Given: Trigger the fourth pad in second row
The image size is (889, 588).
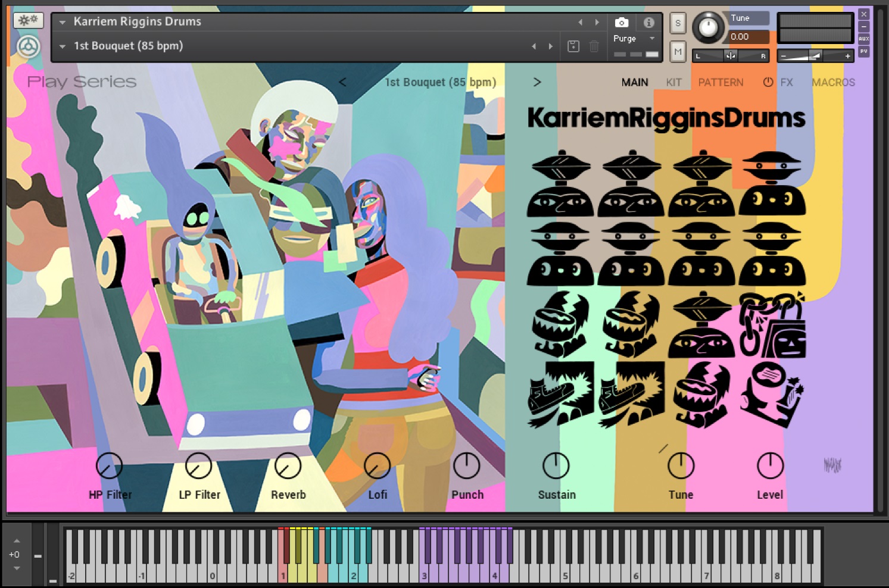Looking at the screenshot, I should pyautogui.click(x=772, y=254).
